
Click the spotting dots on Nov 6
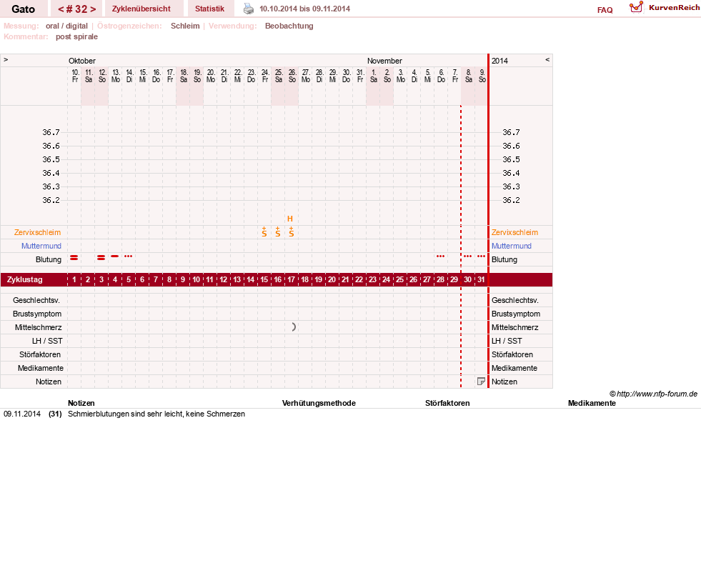tap(440, 256)
